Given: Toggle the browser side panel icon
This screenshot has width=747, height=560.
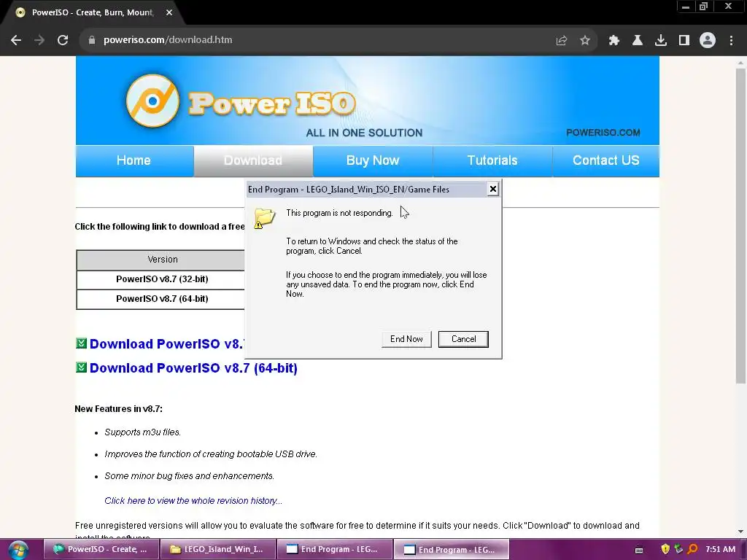Looking at the screenshot, I should tap(684, 41).
